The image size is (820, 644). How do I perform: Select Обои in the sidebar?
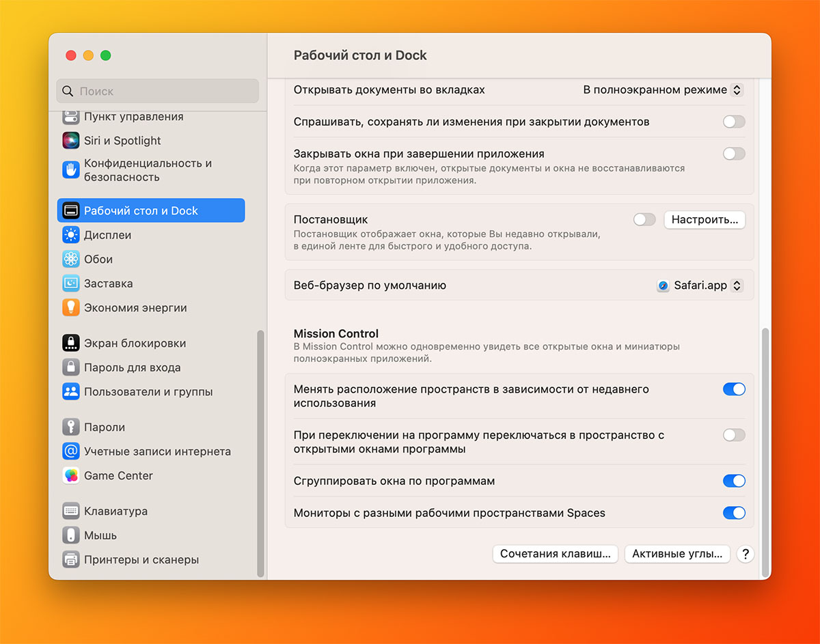pyautogui.click(x=151, y=260)
